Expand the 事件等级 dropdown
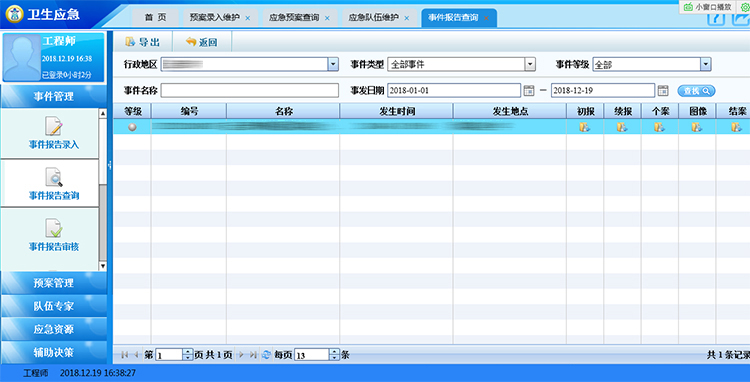The image size is (750, 382). [706, 64]
